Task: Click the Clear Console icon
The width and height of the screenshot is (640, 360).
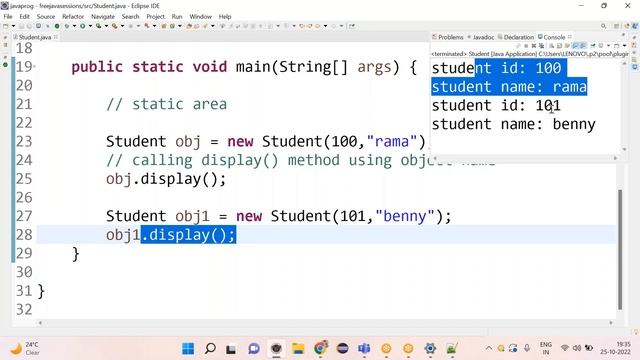Action: tap(551, 46)
